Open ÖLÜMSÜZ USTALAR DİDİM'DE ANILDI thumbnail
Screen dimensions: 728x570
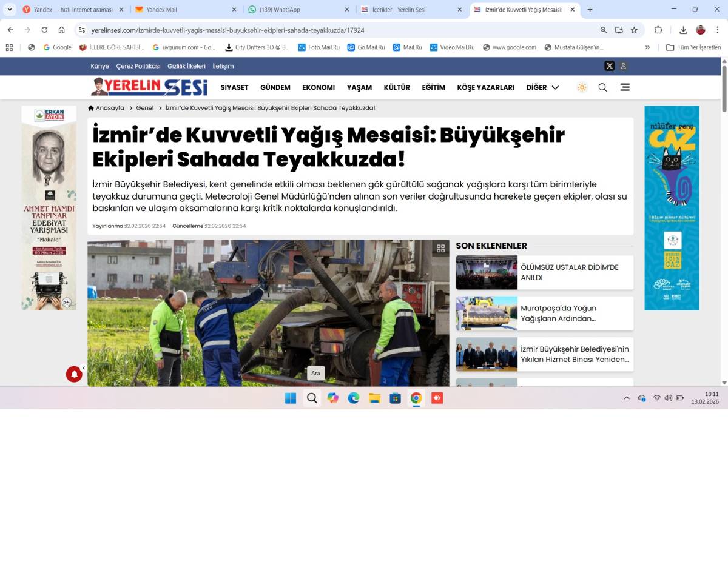[487, 272]
